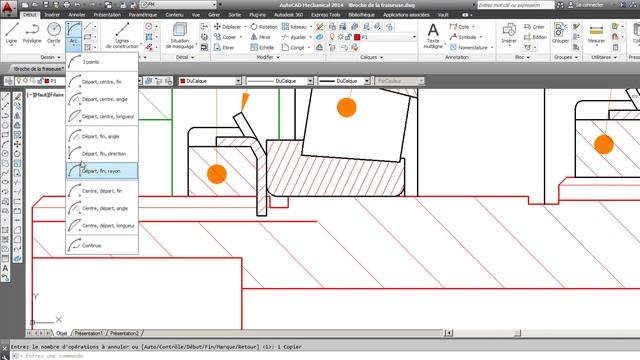The image size is (640, 360).
Task: Expand the Utilitaires panel
Action: [x=604, y=58]
